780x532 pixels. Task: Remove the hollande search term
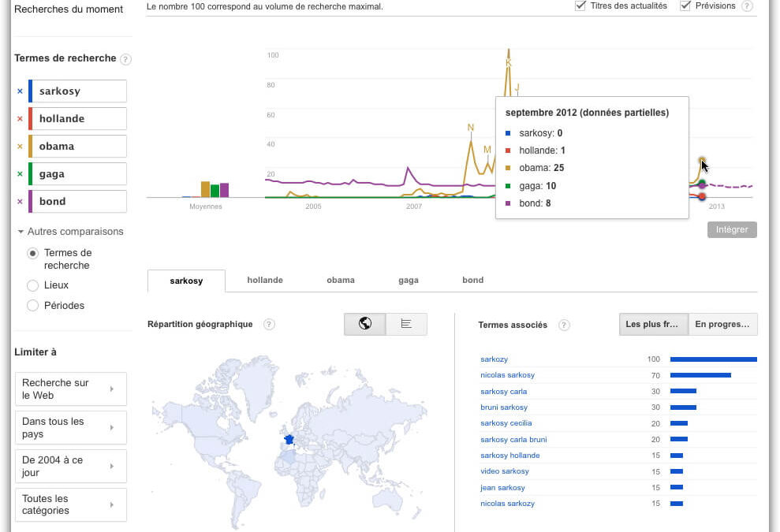pyautogui.click(x=20, y=119)
